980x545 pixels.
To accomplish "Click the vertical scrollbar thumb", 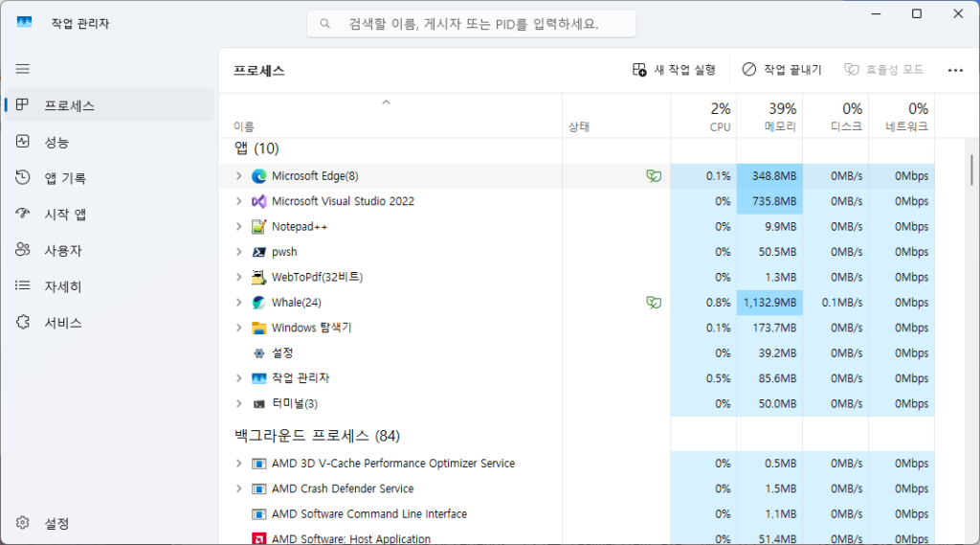I will coord(971,170).
